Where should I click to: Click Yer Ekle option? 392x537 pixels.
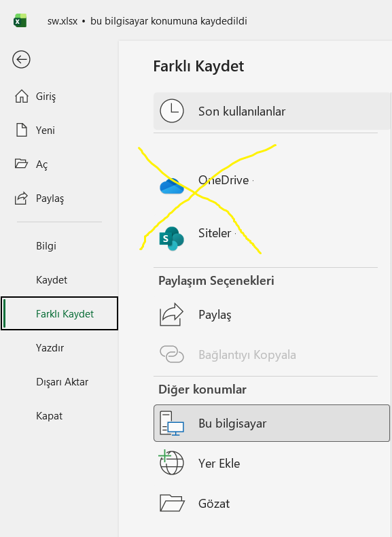click(219, 464)
